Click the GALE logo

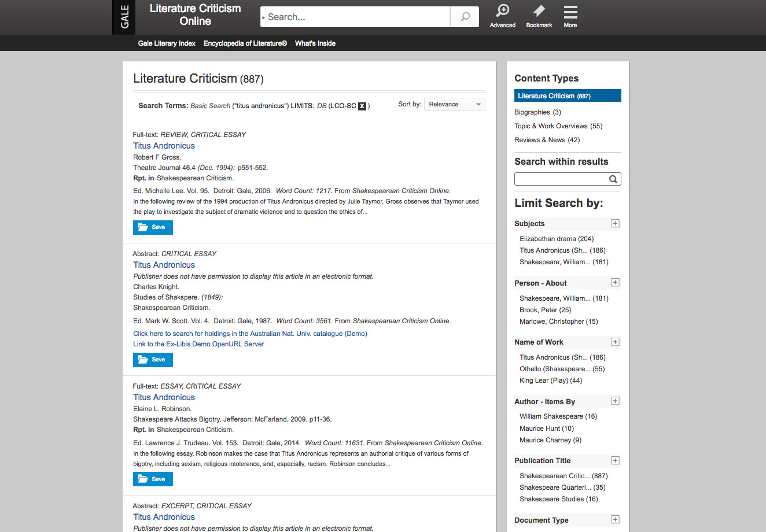(x=124, y=17)
